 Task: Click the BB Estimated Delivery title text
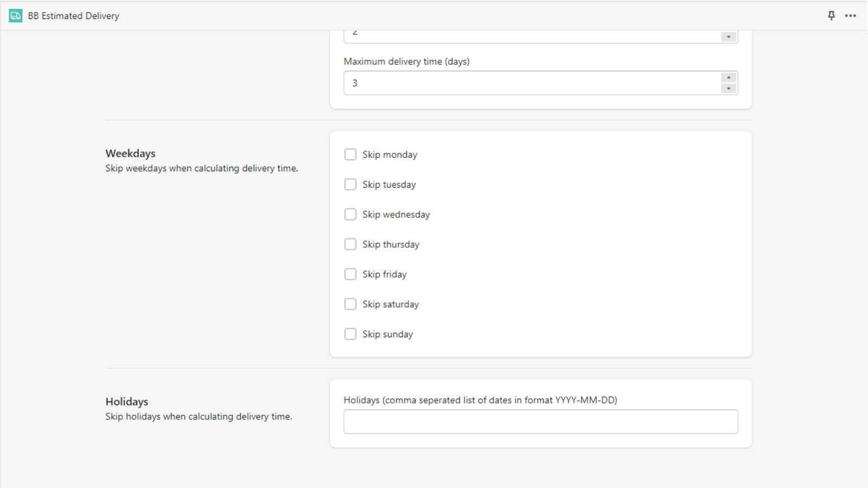point(73,16)
